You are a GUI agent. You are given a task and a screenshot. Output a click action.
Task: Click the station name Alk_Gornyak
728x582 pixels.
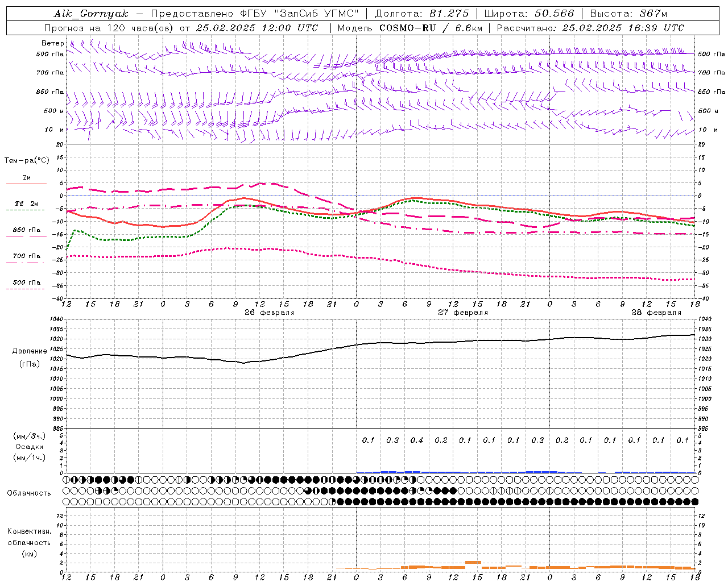click(91, 14)
